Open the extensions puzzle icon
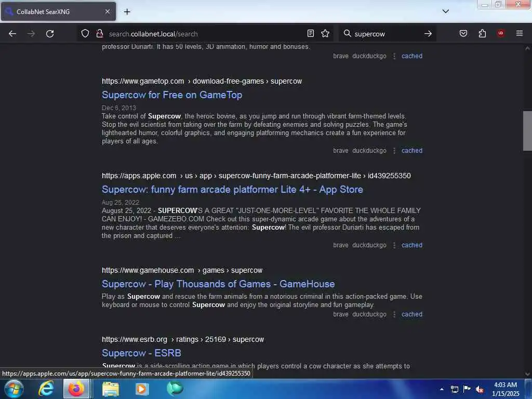 482,33
